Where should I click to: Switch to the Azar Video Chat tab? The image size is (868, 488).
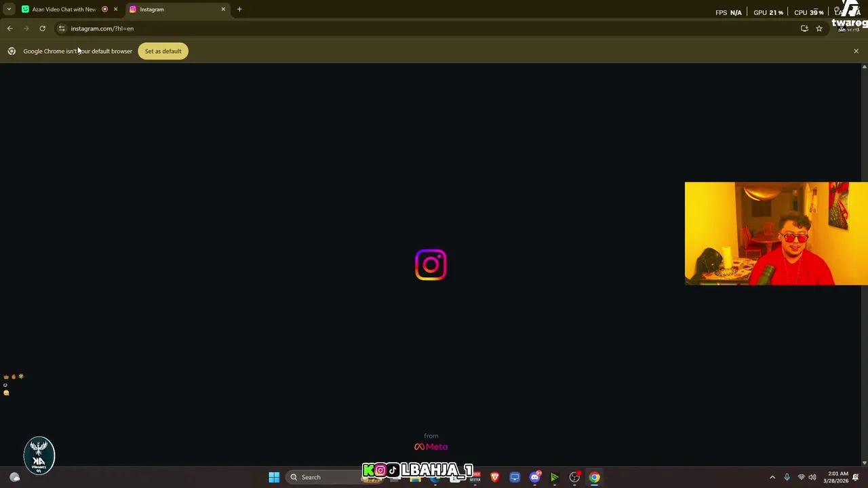pyautogui.click(x=64, y=9)
